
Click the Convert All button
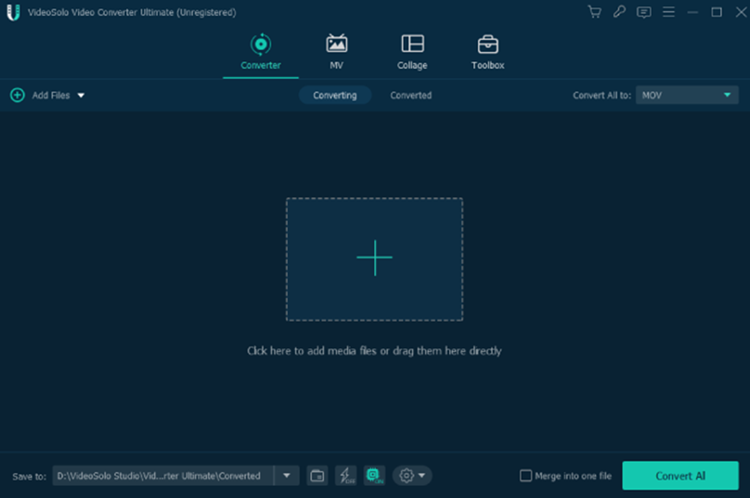680,476
